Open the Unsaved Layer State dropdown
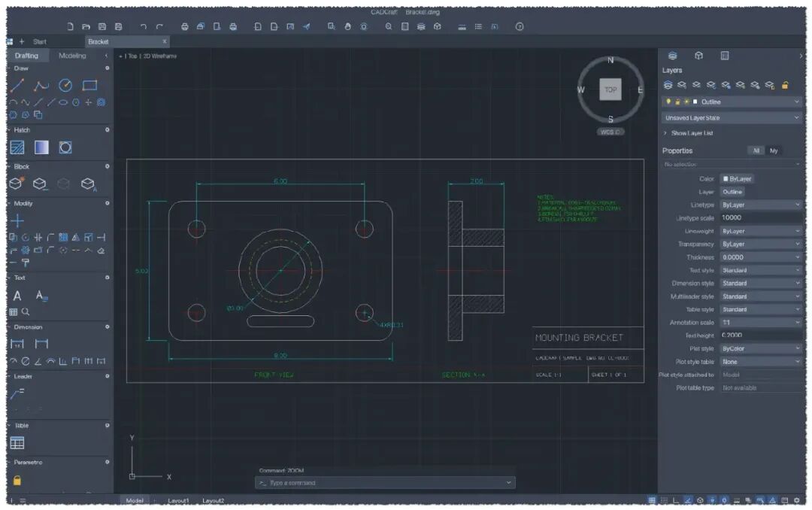Viewport: 812px width, 510px height. [x=732, y=117]
